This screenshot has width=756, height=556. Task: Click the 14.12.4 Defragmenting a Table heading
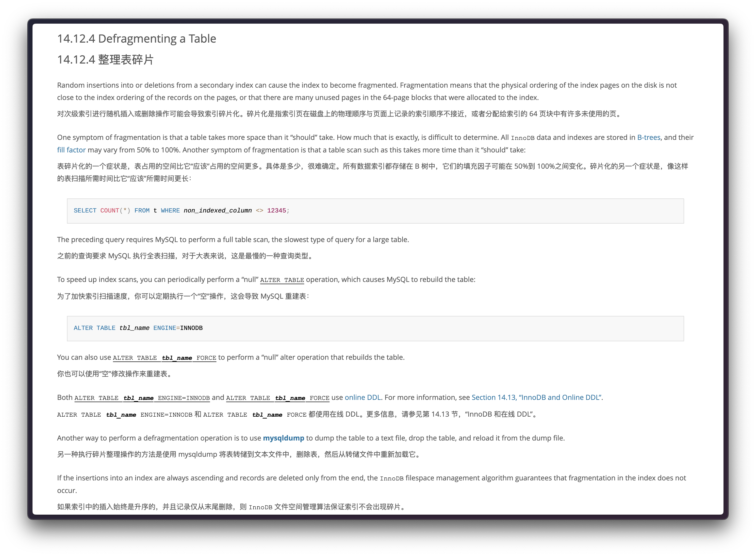136,39
